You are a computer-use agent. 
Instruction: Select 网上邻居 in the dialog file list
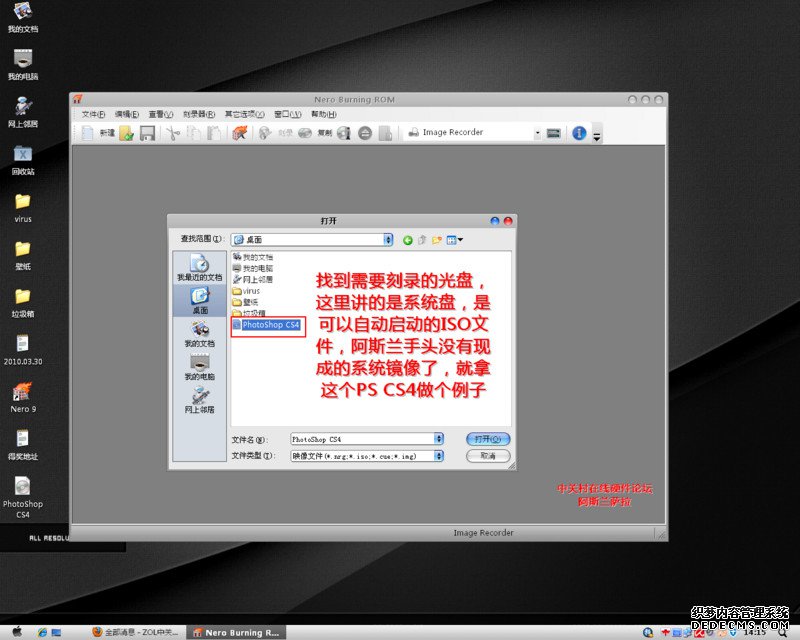point(253,280)
